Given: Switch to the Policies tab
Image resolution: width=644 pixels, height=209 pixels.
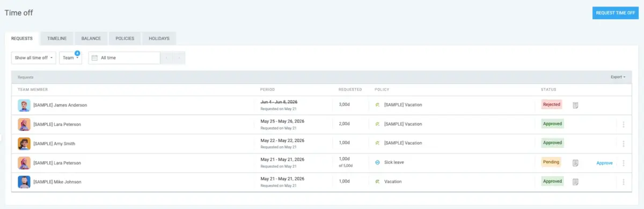Looking at the screenshot, I should pyautogui.click(x=125, y=39).
